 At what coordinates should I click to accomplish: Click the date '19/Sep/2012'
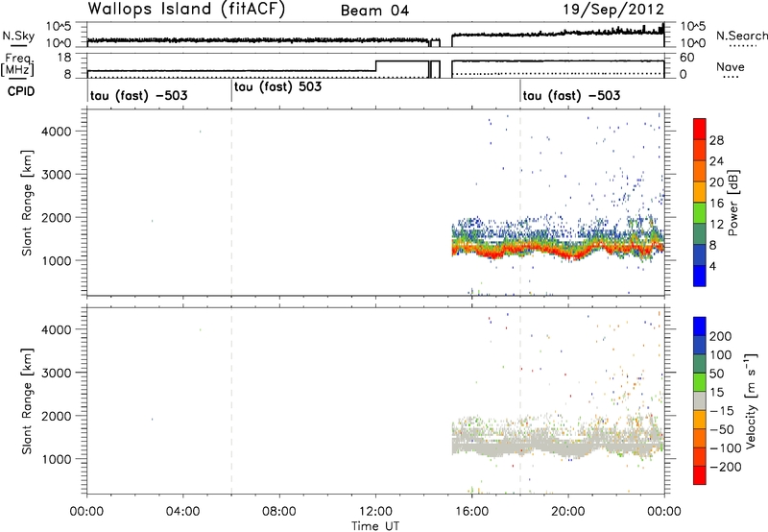(613, 10)
